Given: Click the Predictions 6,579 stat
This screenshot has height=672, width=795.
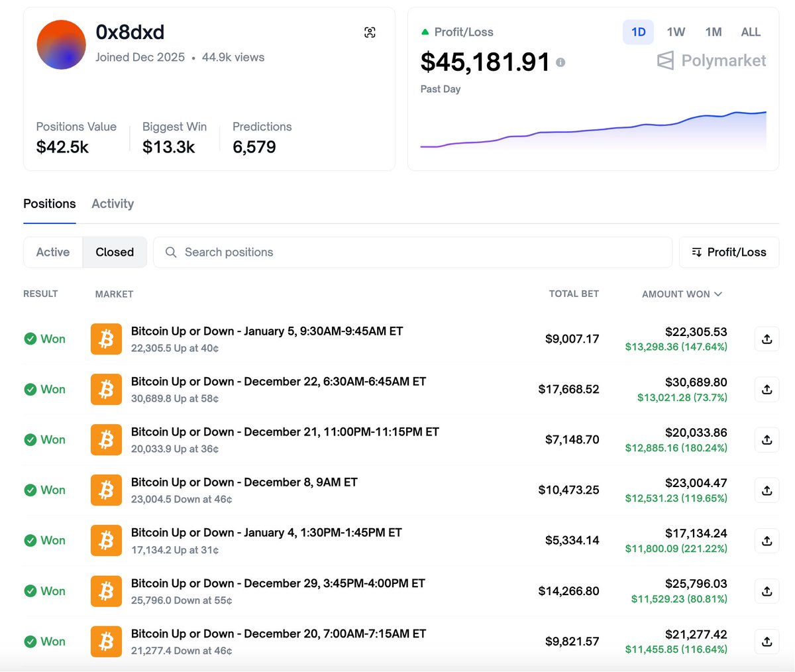Looking at the screenshot, I should [262, 138].
